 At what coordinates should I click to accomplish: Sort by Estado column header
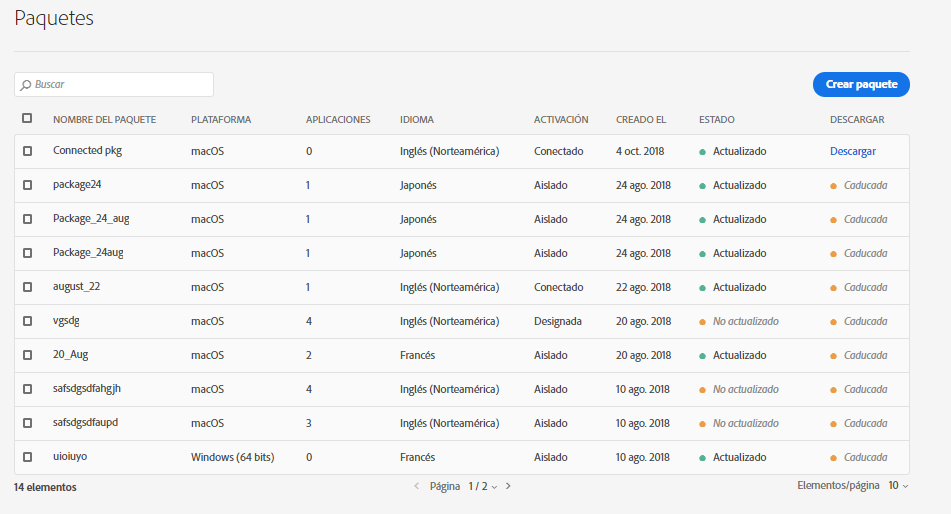716,120
